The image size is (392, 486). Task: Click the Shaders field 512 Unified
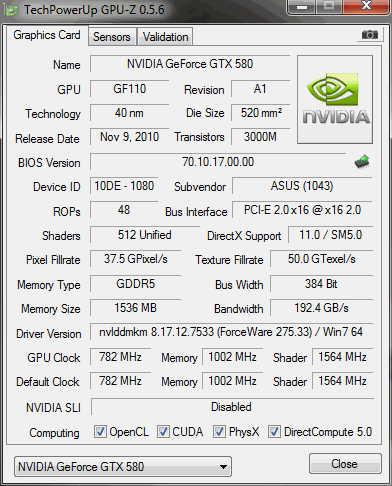pos(145,235)
